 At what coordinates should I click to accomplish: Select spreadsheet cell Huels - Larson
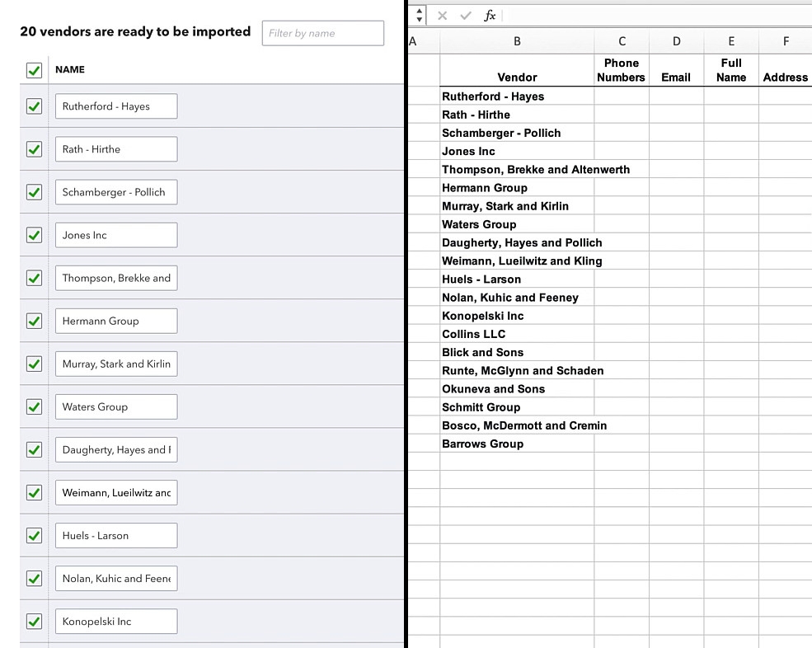[517, 279]
